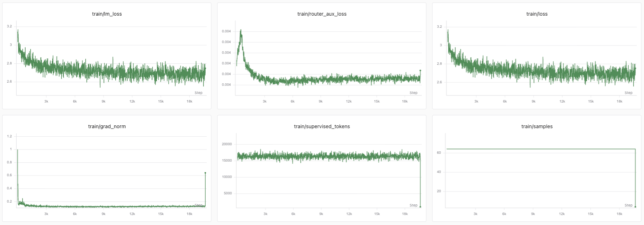Click the 15000 y-axis value in train/supervised_tokens
The height and width of the screenshot is (225, 644).
[227, 161]
